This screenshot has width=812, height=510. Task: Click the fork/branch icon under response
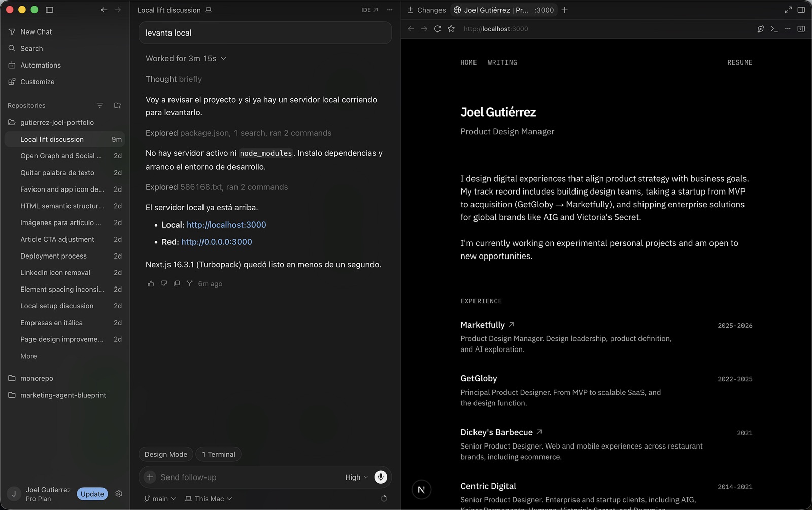pyautogui.click(x=189, y=283)
